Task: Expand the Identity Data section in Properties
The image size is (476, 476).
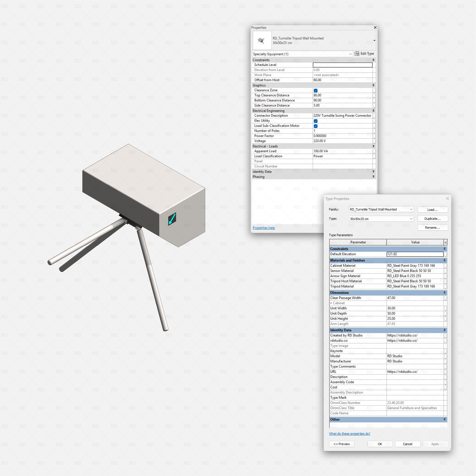Action: 373,172
